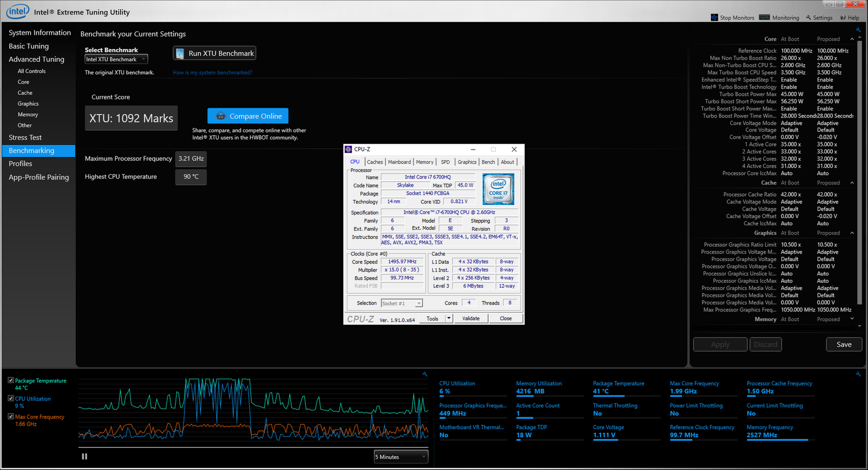This screenshot has width=868, height=470.
Task: Click the Save button
Action: coord(844,344)
